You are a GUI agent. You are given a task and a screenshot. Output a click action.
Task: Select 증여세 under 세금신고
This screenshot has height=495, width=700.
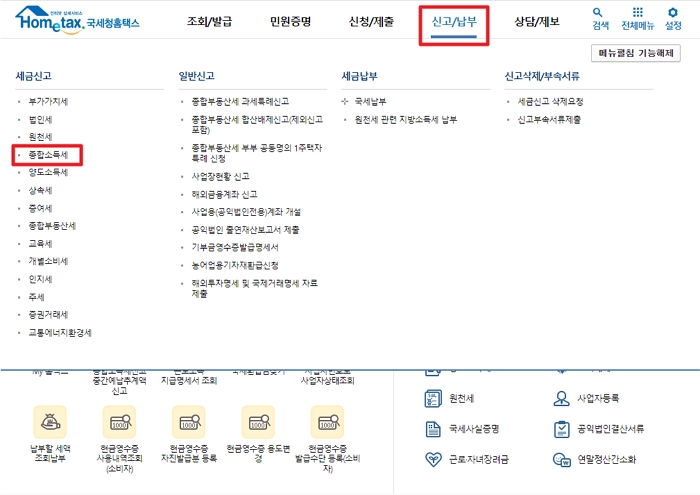[x=40, y=208]
